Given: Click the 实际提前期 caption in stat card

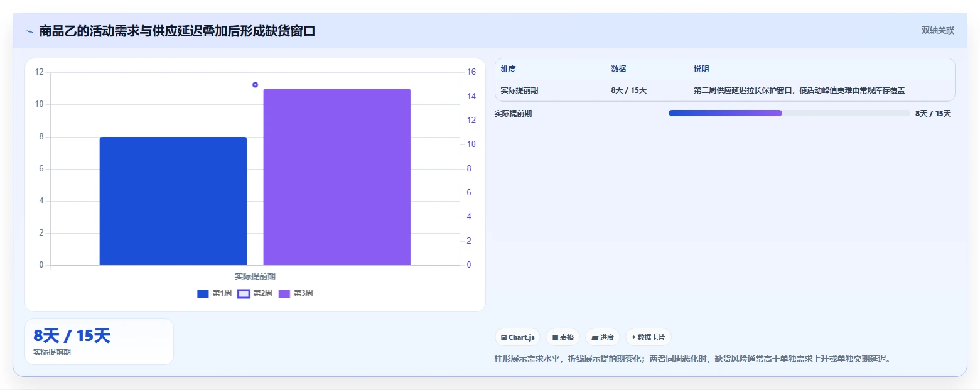Looking at the screenshot, I should pyautogui.click(x=52, y=352).
